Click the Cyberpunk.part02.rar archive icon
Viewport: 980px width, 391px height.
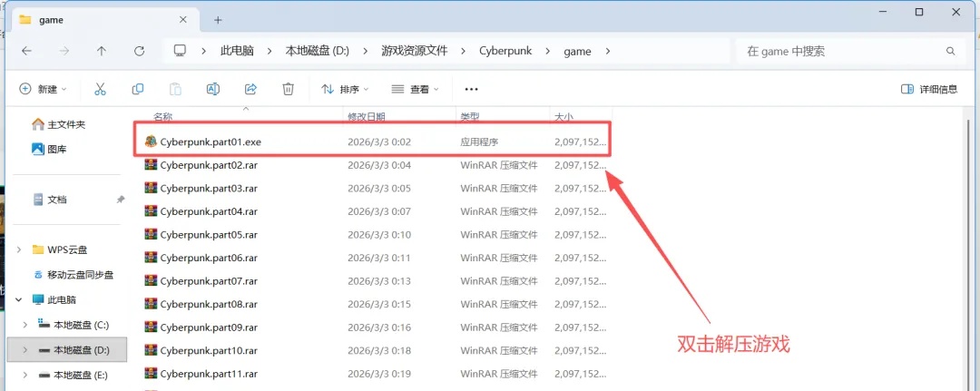(x=151, y=165)
